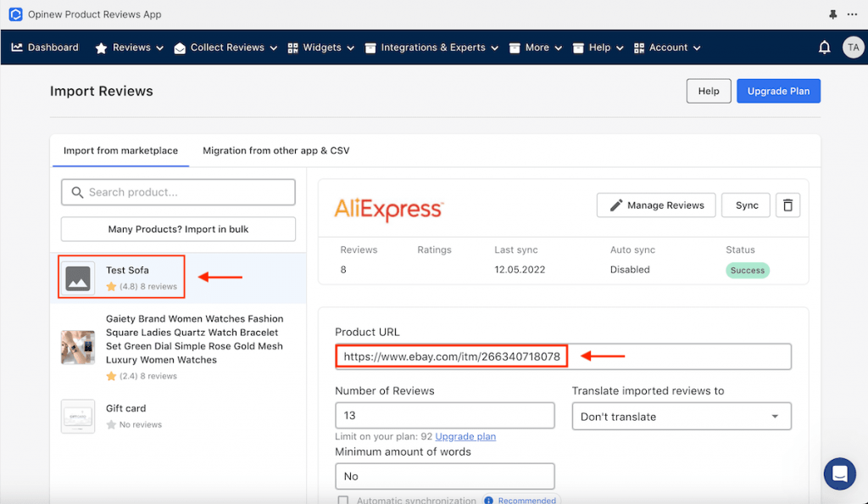Screen dimensions: 868x504
Task: Follow the Upgrade plan link
Action: [465, 436]
